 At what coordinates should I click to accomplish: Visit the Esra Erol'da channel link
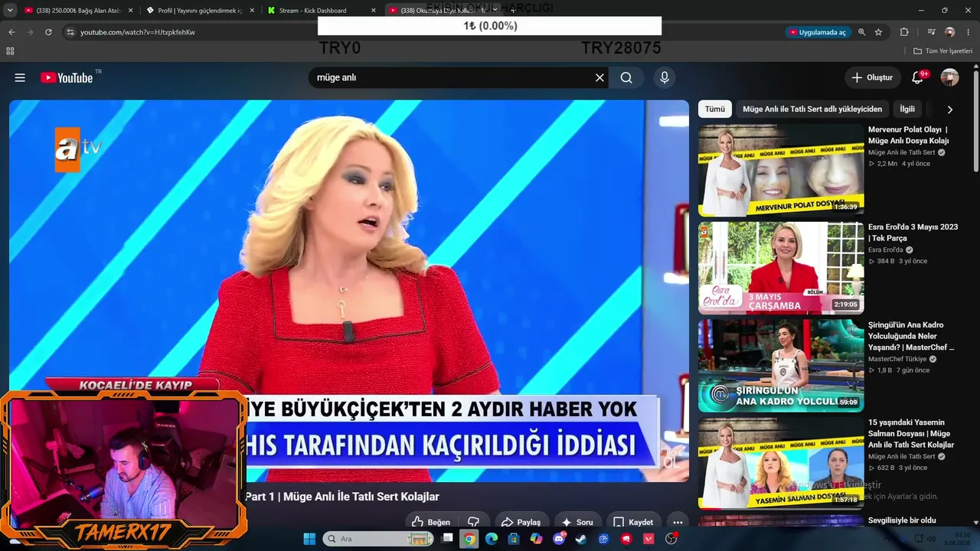[x=886, y=249]
